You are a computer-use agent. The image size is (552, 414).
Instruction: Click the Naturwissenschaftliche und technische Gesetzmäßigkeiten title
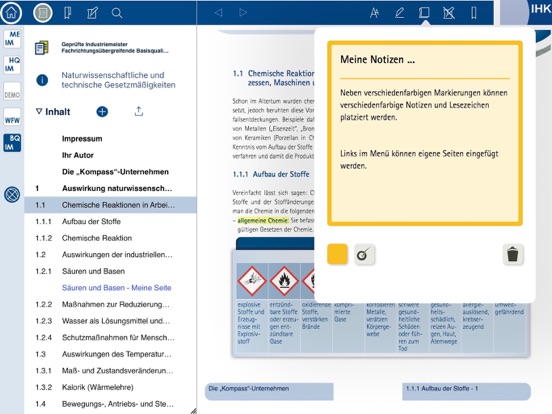click(118, 80)
